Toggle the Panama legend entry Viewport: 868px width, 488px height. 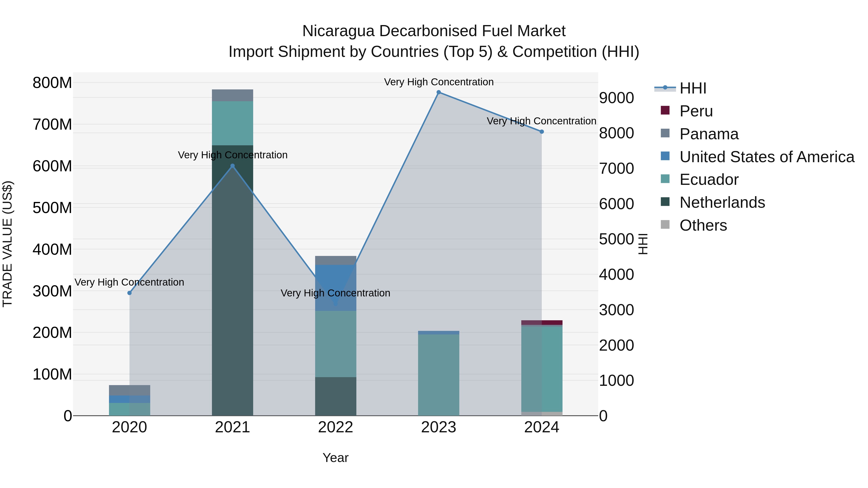pos(699,134)
